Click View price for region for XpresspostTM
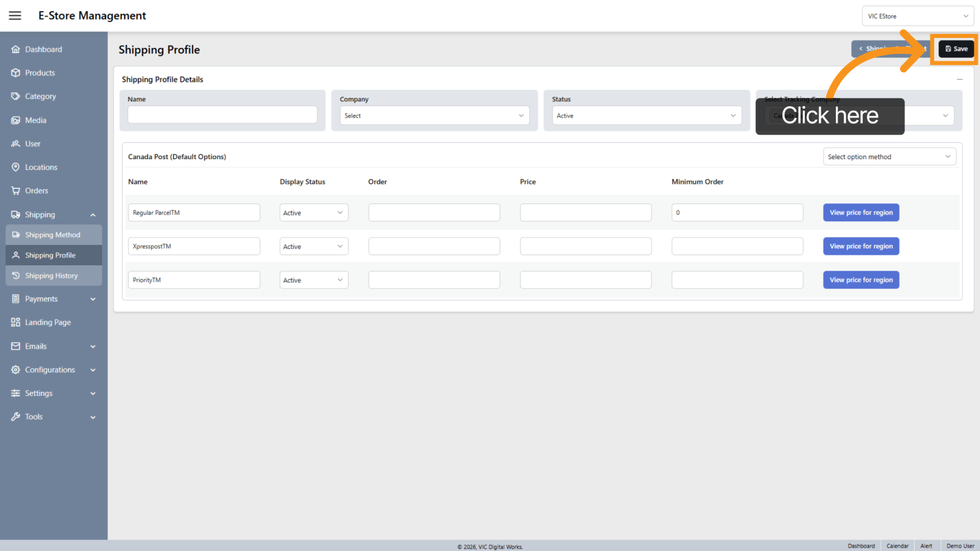The image size is (980, 551). click(861, 246)
